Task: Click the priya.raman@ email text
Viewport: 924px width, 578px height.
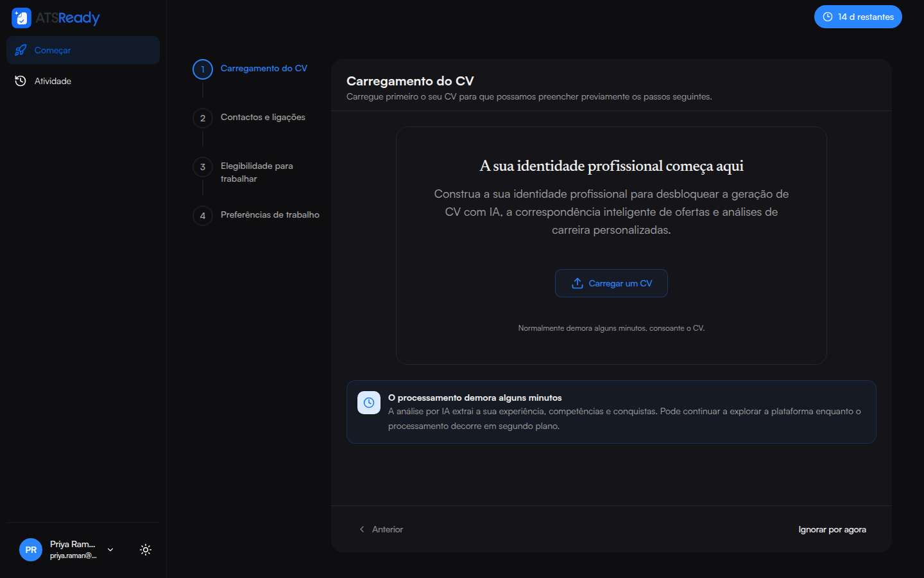Action: point(73,556)
